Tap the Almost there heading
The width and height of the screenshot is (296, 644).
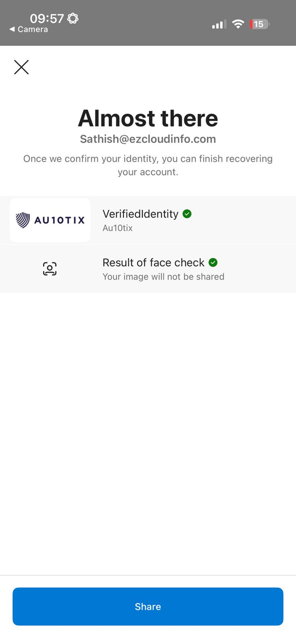(148, 118)
